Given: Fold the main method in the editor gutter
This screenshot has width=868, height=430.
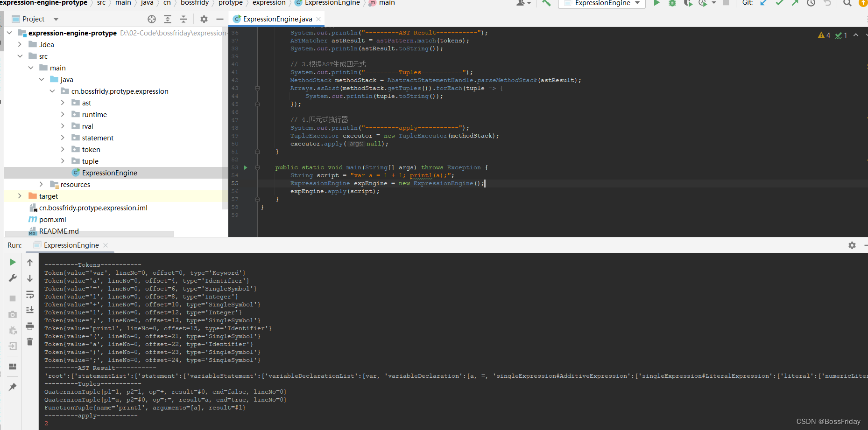Looking at the screenshot, I should click(257, 167).
